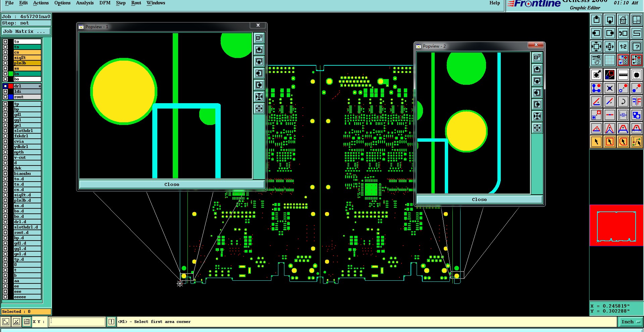Viewport: 644px width, 332px height.
Task: Click the Job Matrix button
Action: pyautogui.click(x=26, y=31)
